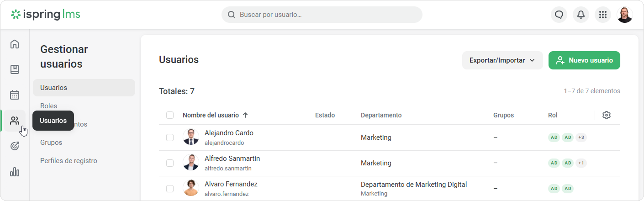The height and width of the screenshot is (201, 644).
Task: Open the reports bar chart icon
Action: click(15, 172)
